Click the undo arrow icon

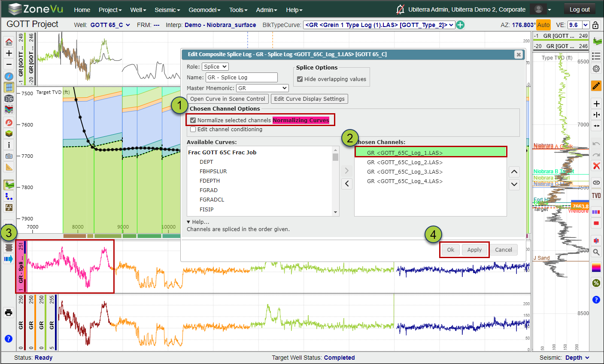pos(596,144)
